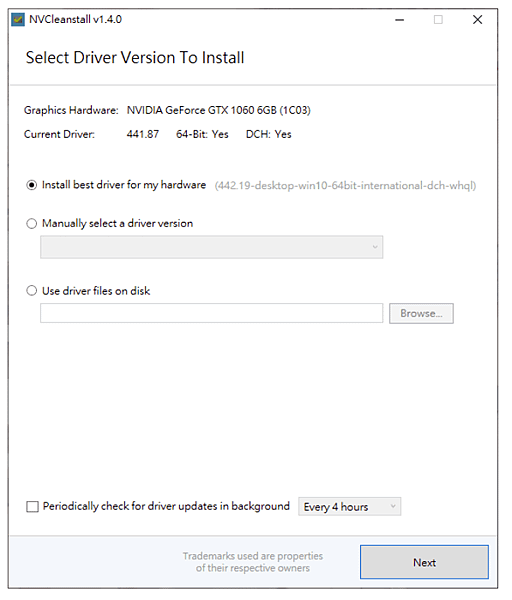
Task: Click the Next button
Action: (x=424, y=563)
